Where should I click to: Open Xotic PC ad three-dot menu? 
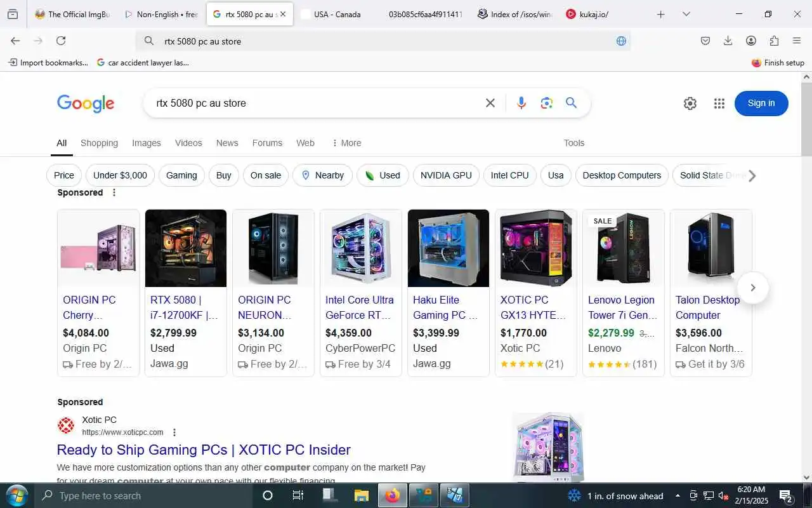click(x=174, y=432)
